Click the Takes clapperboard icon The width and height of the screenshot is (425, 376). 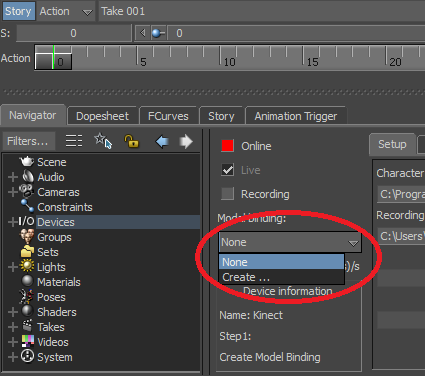(x=27, y=326)
